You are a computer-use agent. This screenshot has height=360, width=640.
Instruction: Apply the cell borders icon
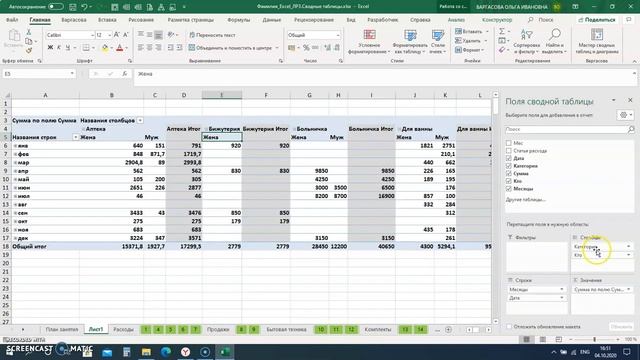point(86,48)
